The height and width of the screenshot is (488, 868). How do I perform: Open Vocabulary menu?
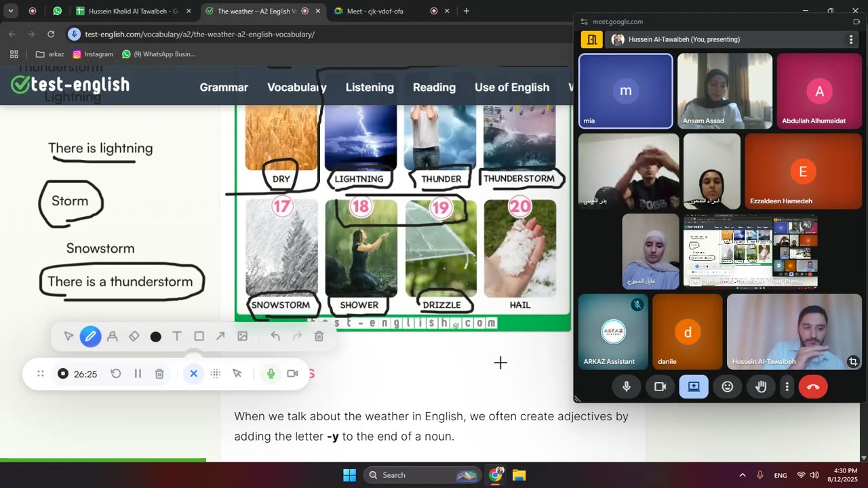click(296, 87)
